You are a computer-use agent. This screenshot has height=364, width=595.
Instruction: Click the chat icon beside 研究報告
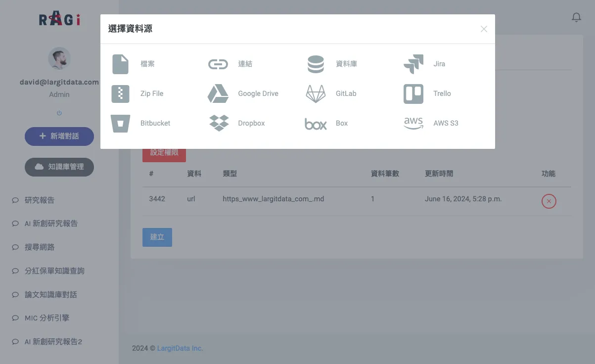click(15, 200)
